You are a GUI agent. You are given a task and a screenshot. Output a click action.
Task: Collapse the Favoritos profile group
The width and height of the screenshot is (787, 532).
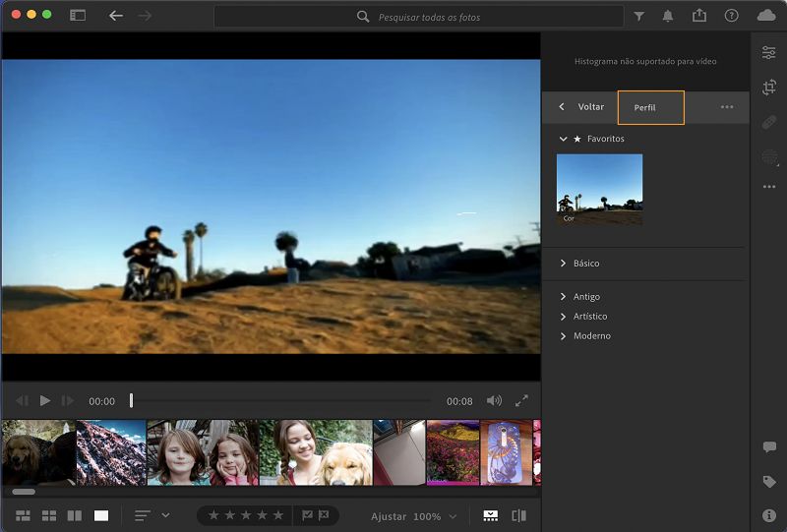(x=563, y=139)
